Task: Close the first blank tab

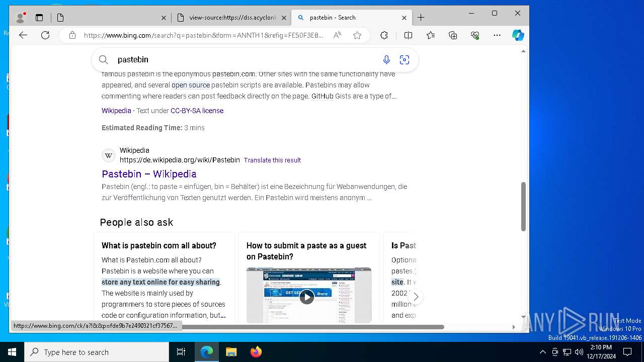Action: [164, 18]
